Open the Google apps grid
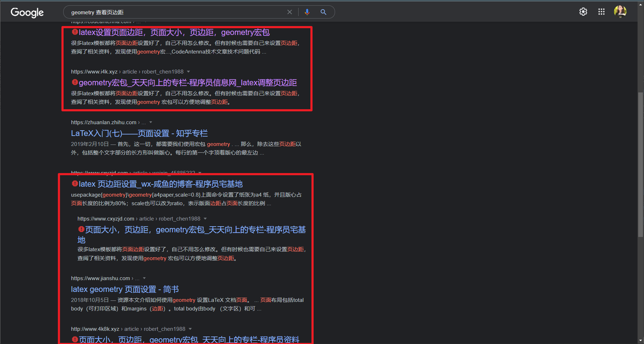The height and width of the screenshot is (344, 644). [x=601, y=12]
